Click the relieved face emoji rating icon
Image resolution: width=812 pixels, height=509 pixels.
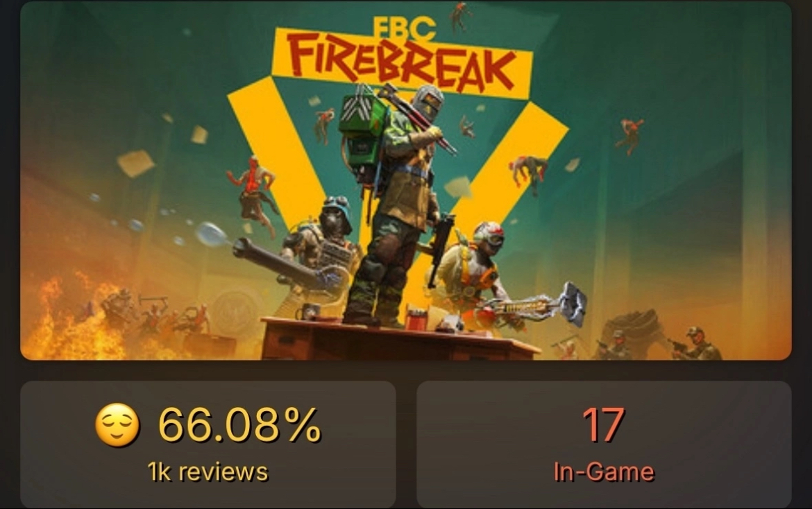point(117,424)
